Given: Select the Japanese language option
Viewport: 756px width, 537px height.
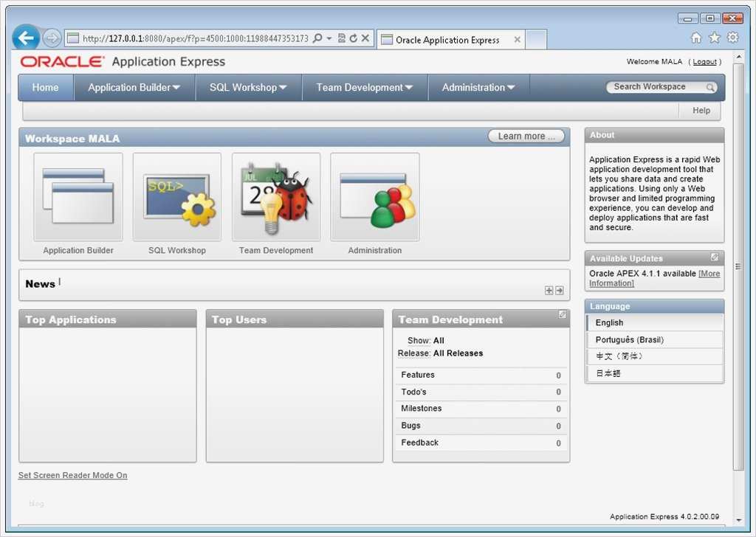Looking at the screenshot, I should (x=655, y=373).
